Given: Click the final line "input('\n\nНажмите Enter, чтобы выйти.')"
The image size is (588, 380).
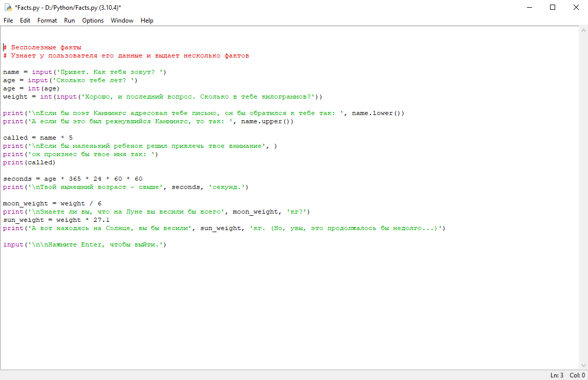Looking at the screenshot, I should [x=85, y=244].
